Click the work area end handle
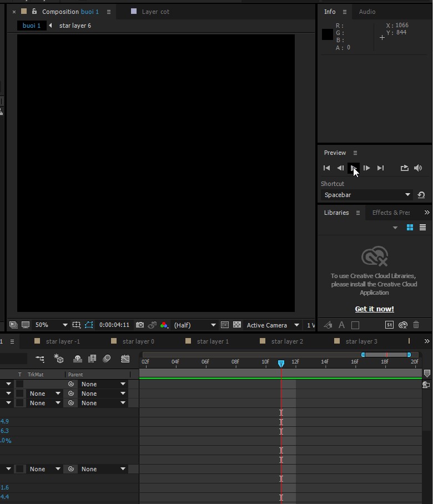The width and height of the screenshot is (433, 504). coord(409,355)
